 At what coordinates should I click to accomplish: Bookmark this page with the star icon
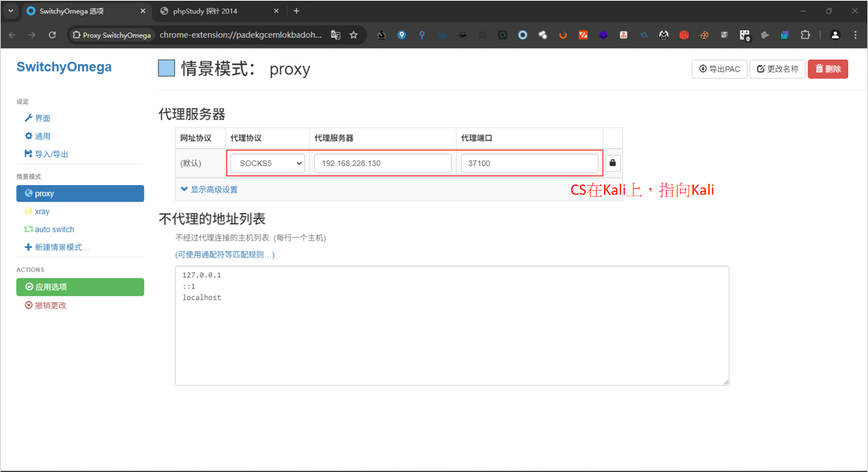(x=354, y=35)
